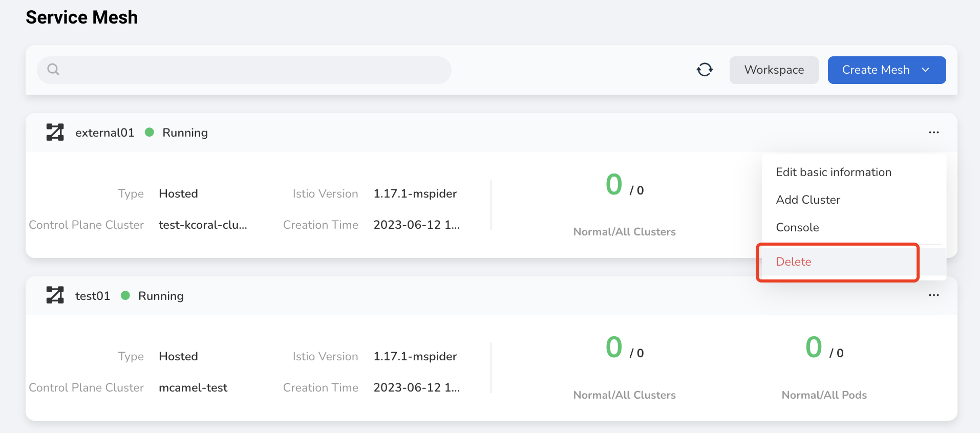This screenshot has width=980, height=433.
Task: Click external01 Running status text
Action: [x=185, y=133]
